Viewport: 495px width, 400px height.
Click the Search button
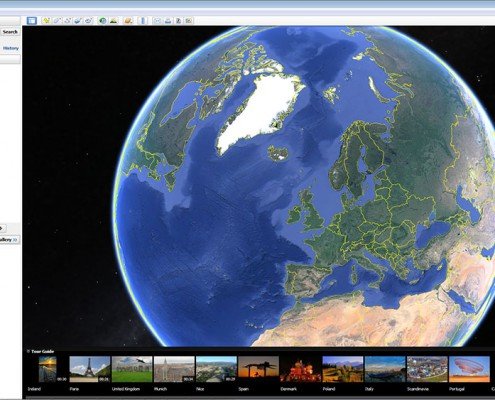(x=10, y=32)
